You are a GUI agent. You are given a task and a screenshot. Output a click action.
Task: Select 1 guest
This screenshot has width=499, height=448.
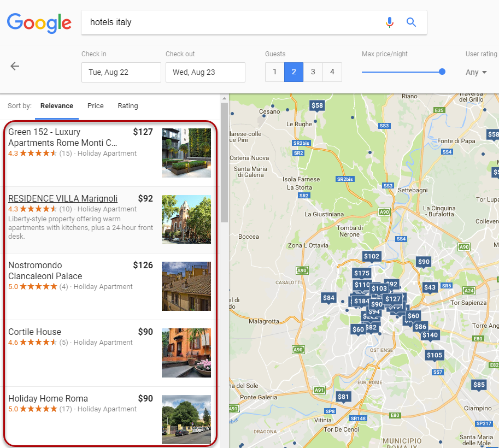[x=274, y=72]
